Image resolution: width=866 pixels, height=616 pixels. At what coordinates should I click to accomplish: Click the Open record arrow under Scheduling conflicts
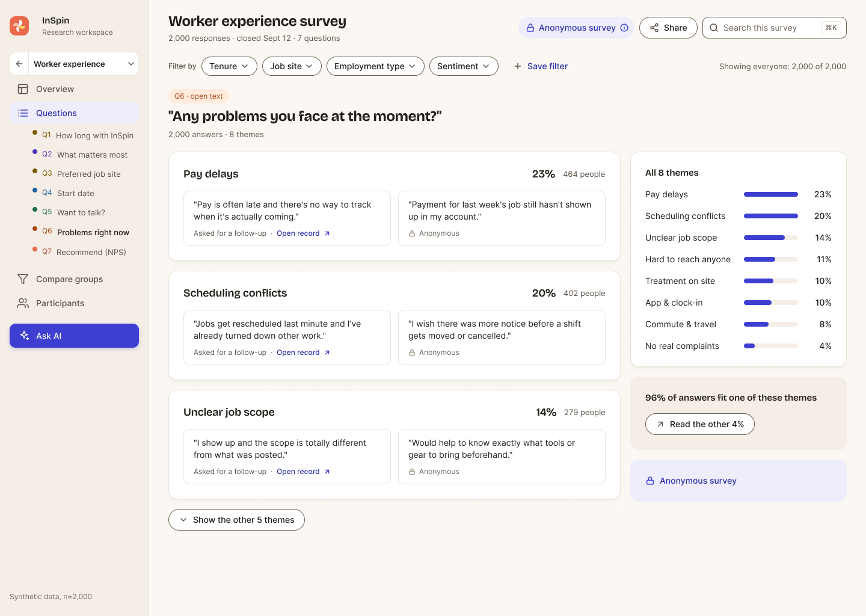(x=327, y=353)
